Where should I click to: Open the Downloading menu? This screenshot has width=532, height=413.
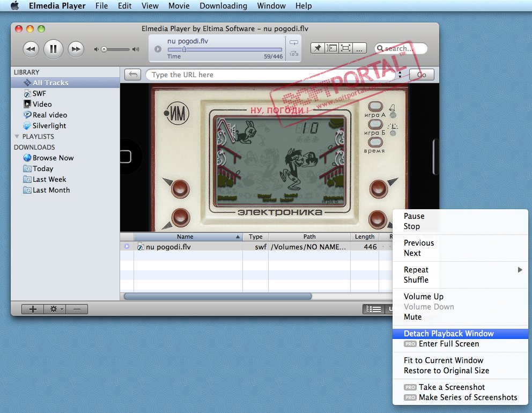pos(223,6)
